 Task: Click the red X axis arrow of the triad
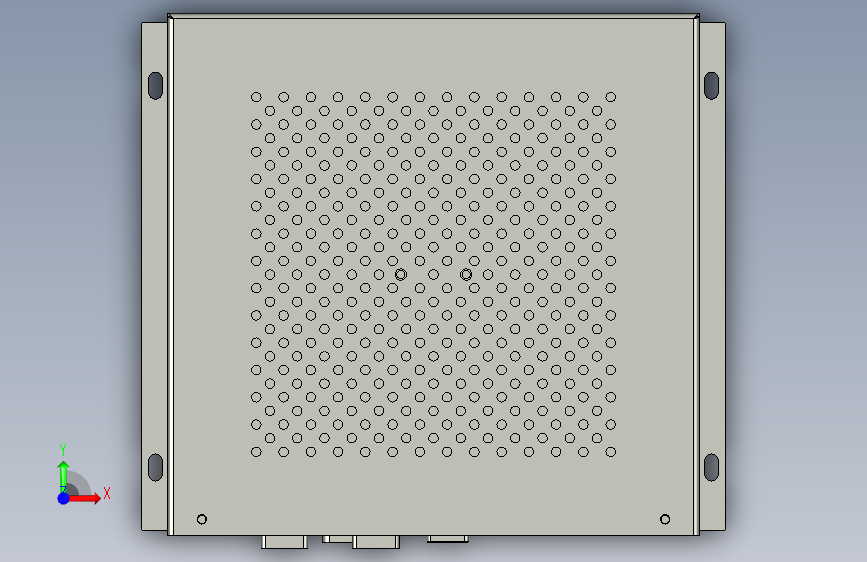tap(84, 498)
